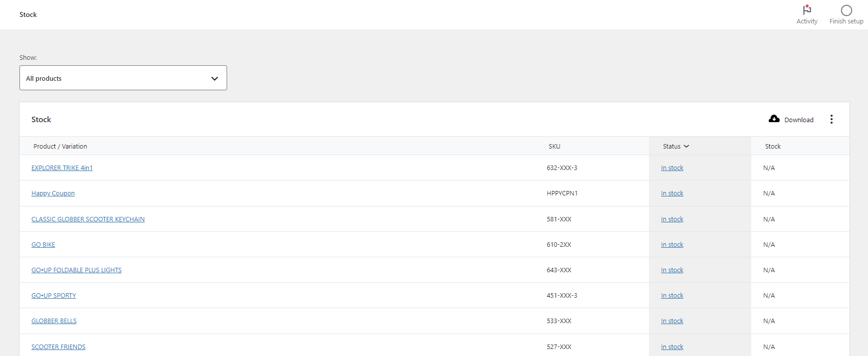Click the Product / Variation column header

(x=60, y=146)
